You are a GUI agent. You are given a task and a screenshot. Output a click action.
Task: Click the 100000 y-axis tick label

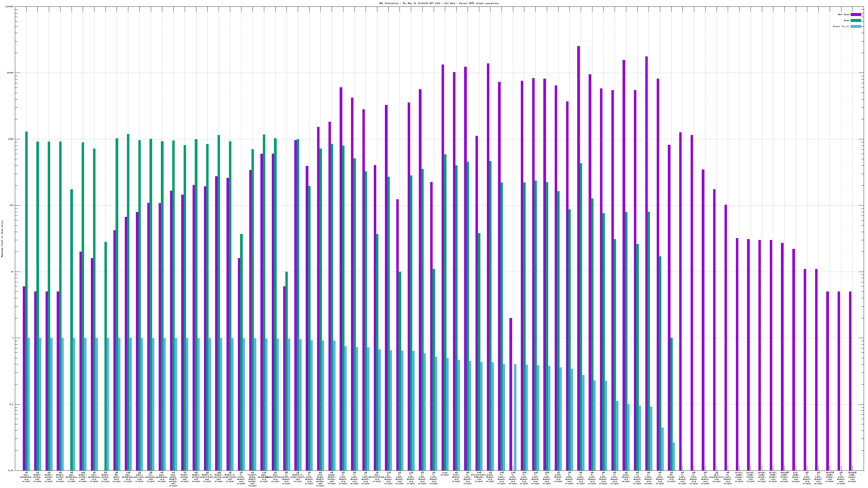point(10,7)
